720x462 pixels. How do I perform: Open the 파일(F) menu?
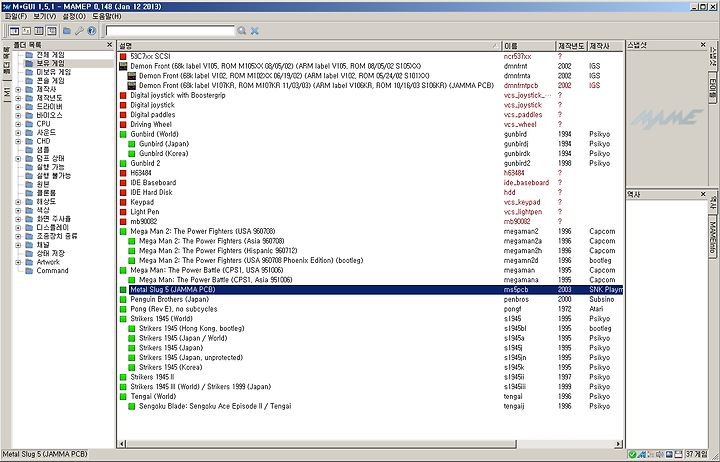pos(16,16)
